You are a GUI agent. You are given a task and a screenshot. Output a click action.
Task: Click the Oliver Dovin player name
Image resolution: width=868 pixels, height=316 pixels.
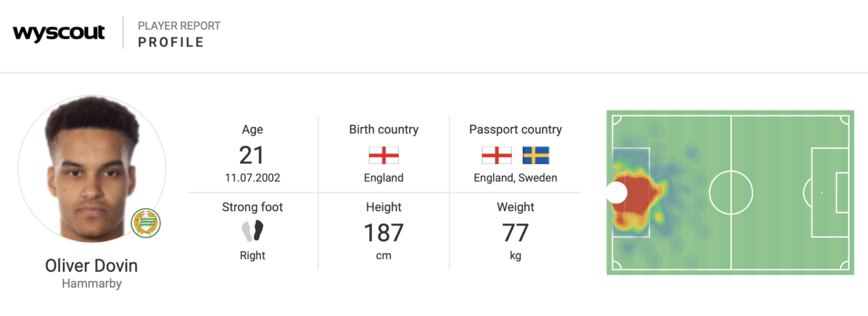coord(91,266)
